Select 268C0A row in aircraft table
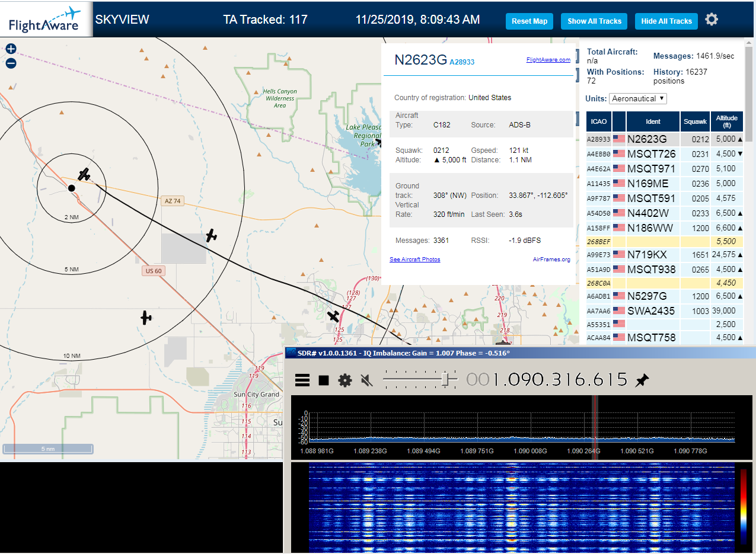756x554 pixels. (665, 283)
